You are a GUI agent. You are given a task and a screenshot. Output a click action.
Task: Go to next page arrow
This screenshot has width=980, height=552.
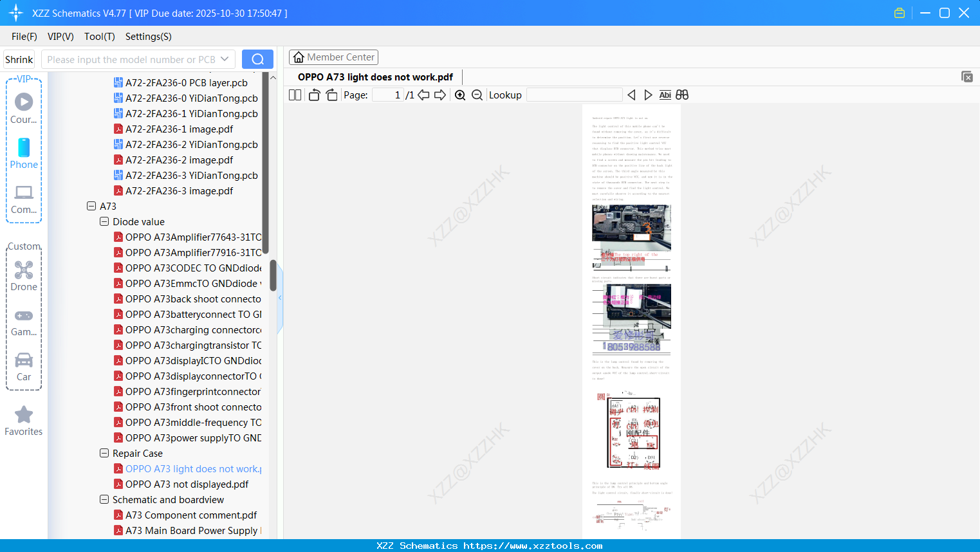(x=440, y=95)
